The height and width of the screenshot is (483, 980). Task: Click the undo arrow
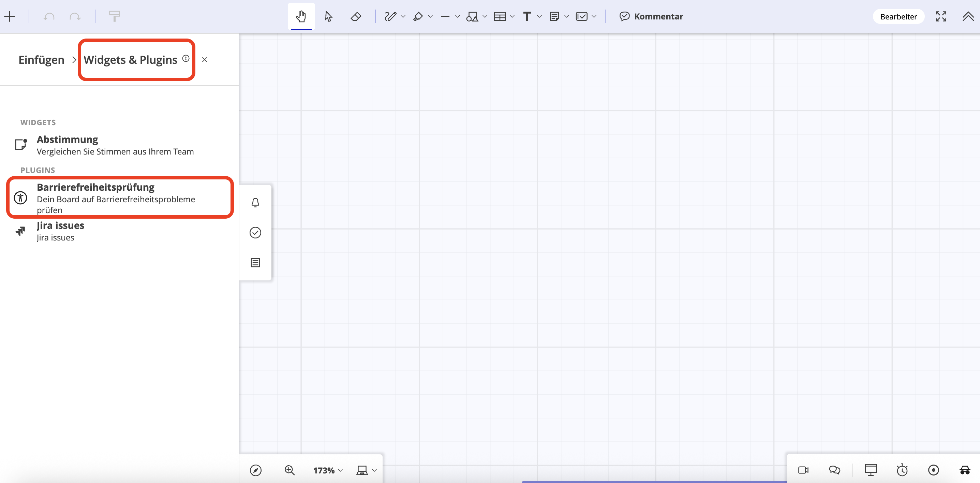point(49,16)
